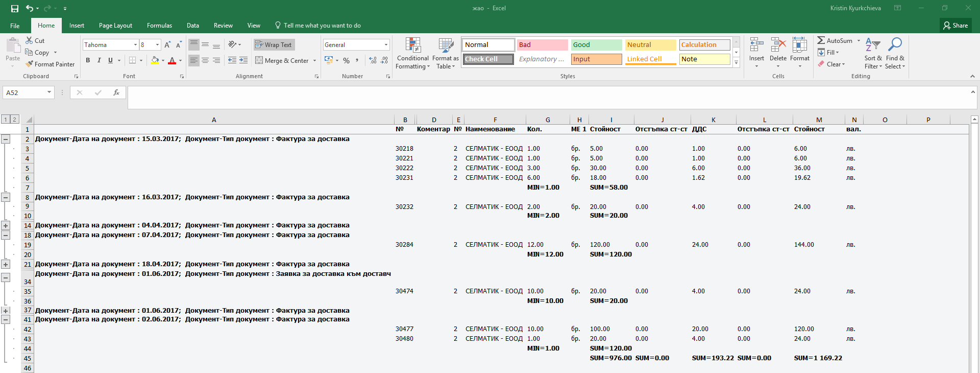Open Find & Select menu

[895, 54]
